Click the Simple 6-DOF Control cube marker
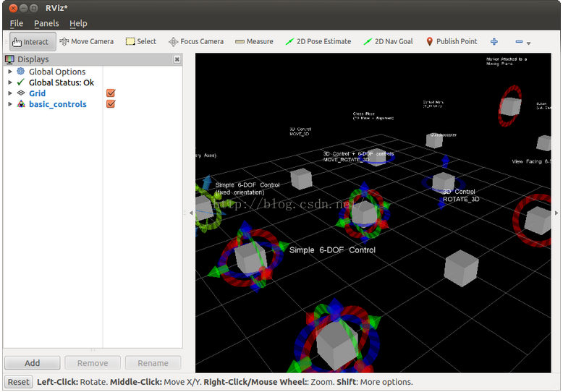The height and width of the screenshot is (392, 563). 250,257
